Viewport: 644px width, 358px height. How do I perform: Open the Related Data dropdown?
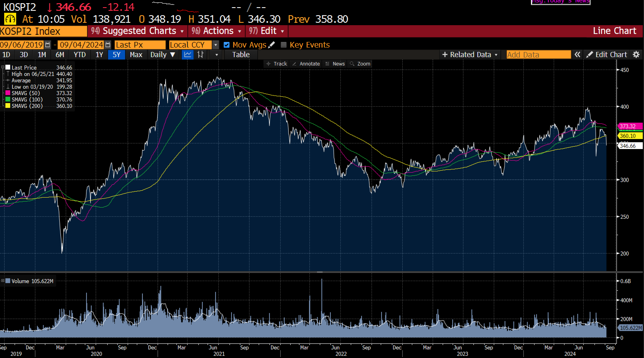[470, 55]
